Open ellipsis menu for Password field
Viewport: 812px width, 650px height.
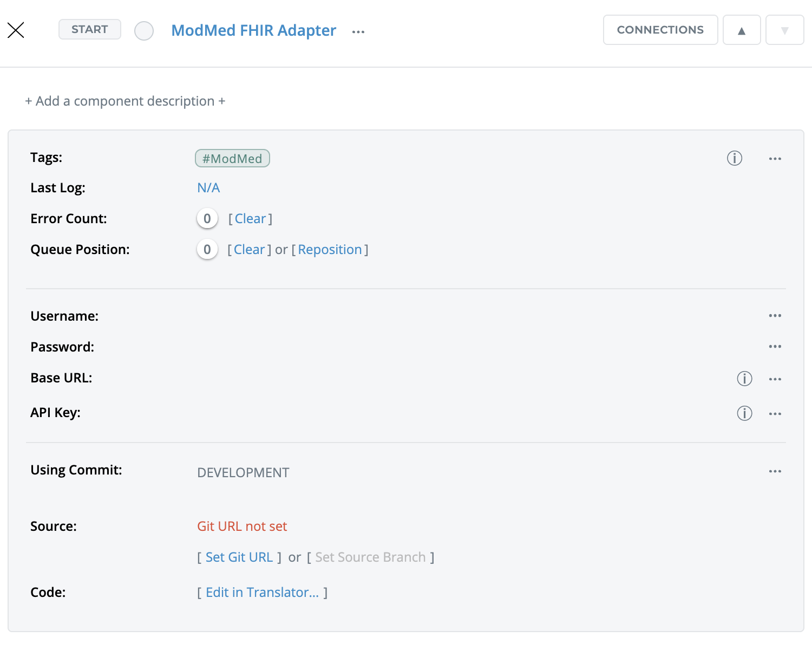click(x=775, y=347)
